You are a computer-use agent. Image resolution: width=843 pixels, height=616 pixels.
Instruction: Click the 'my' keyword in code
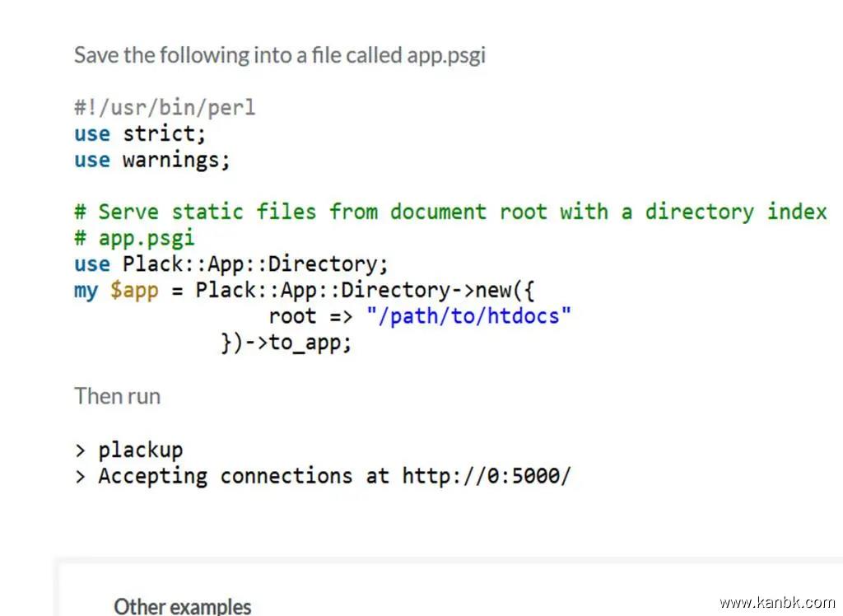86,290
